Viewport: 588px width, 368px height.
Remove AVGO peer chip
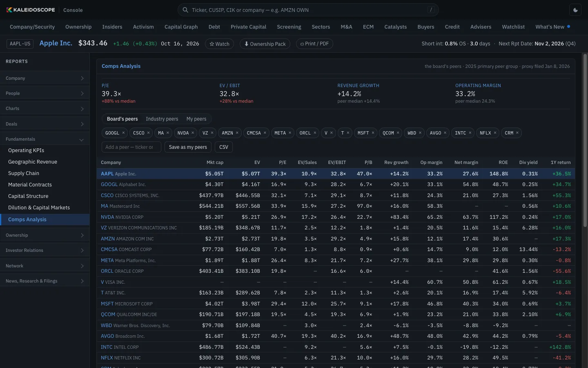point(445,133)
